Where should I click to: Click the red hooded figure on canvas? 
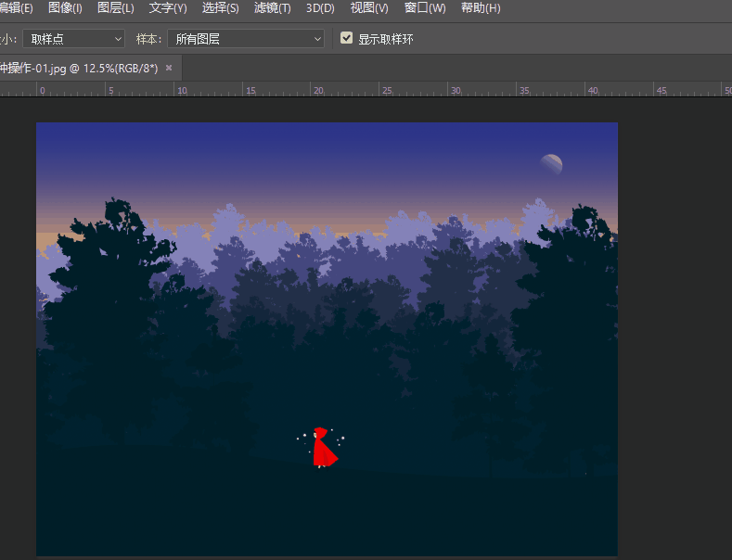324,448
